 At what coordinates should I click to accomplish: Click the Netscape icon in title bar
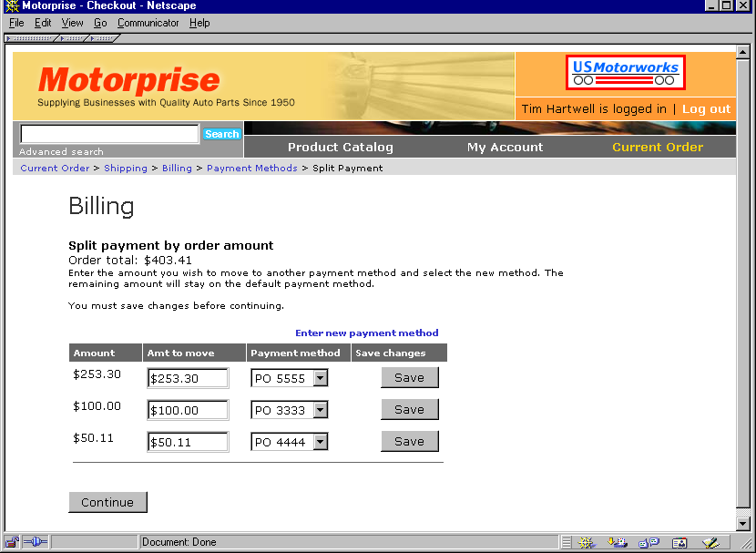pos(12,5)
